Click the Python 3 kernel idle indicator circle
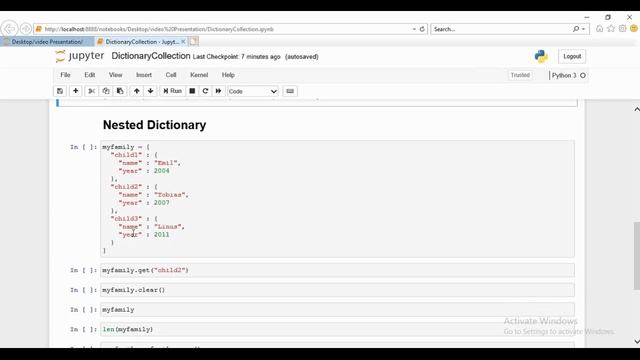This screenshot has height=360, width=640. coord(583,76)
